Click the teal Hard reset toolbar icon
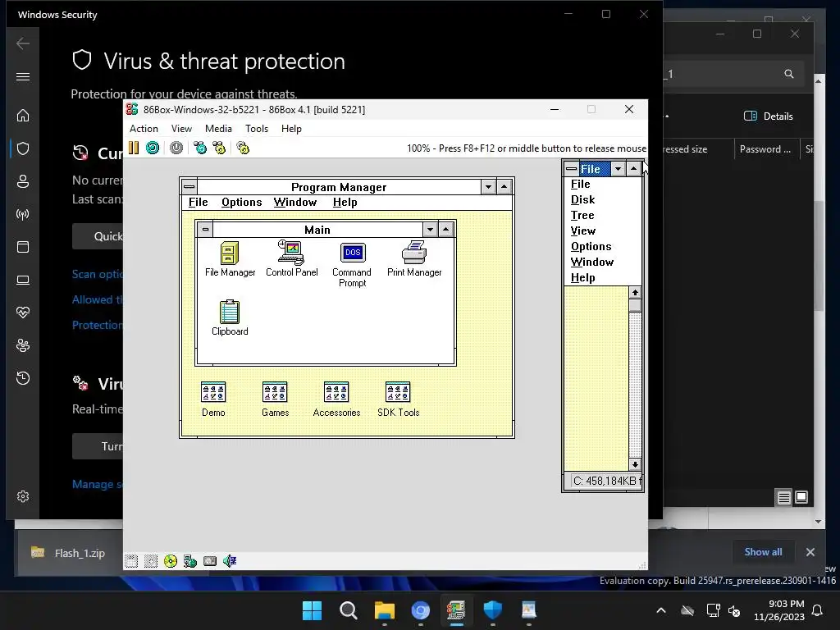 point(153,148)
